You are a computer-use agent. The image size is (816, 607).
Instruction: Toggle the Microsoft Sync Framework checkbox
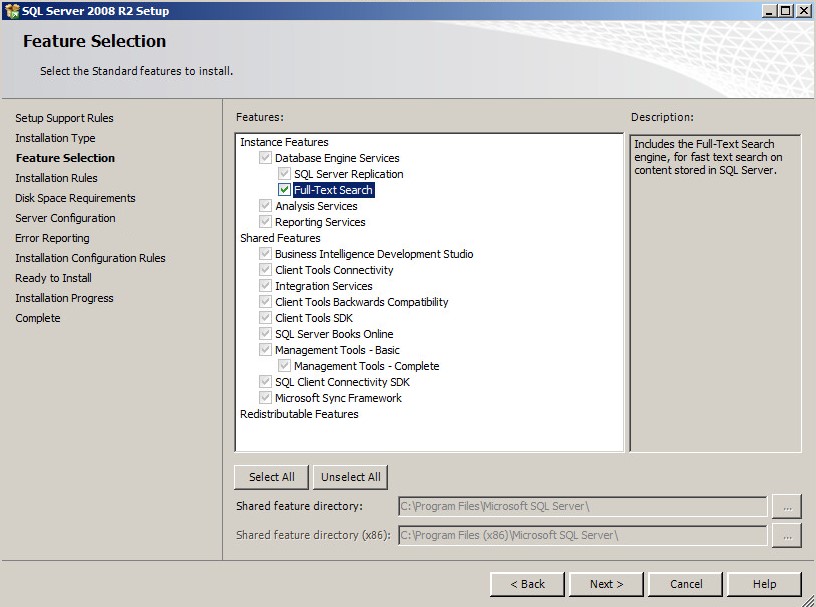pyautogui.click(x=265, y=397)
